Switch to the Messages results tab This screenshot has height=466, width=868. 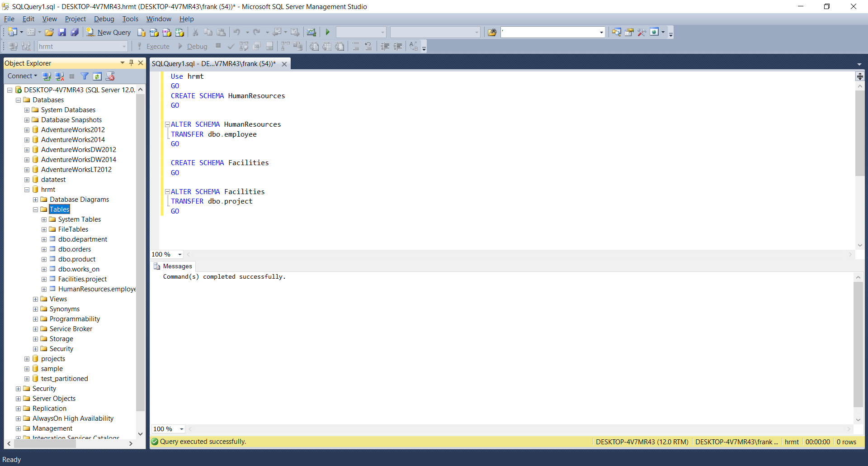tap(173, 266)
